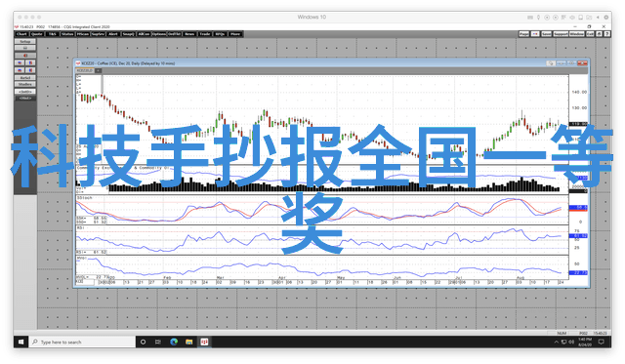Click the keyboard icon in VM titlebar
The image size is (625, 364).
(x=529, y=18)
